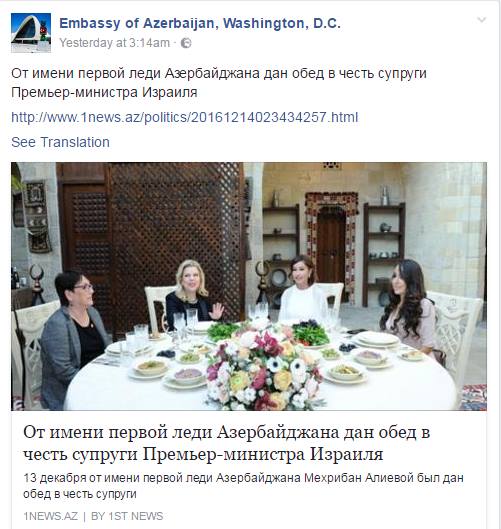Open the Yesterday at 3:14am timestamp

tap(115, 43)
